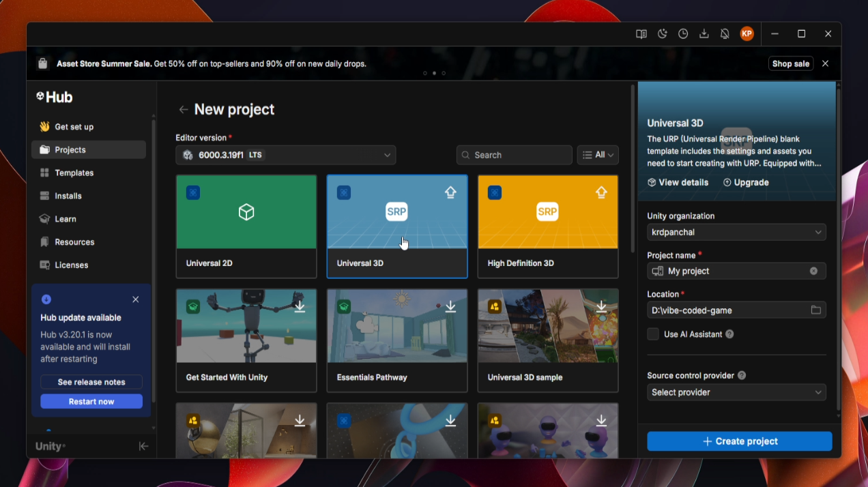Select the Universal 3D template card

[397, 226]
